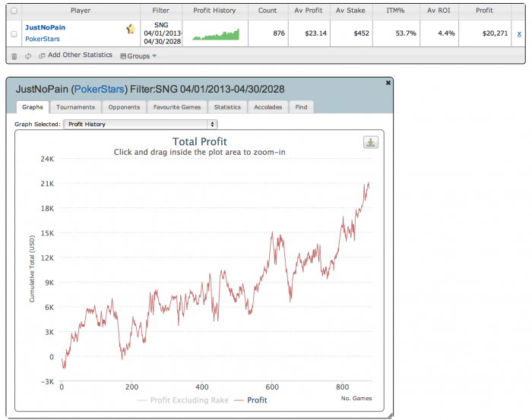The width and height of the screenshot is (532, 420).
Task: Click the gold star icon beside JustNoPain
Action: (131, 29)
